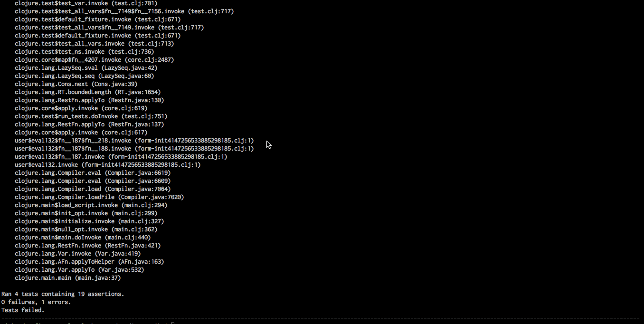Select the RestFn.invoke (RestFn.java:421) stack frame
The image size is (644, 324).
pos(88,246)
